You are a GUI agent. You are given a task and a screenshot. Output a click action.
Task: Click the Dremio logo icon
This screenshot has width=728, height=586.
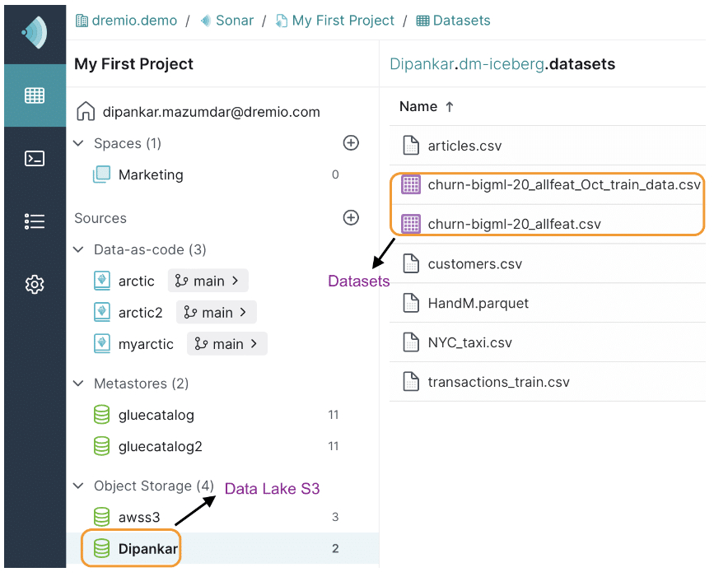click(35, 32)
